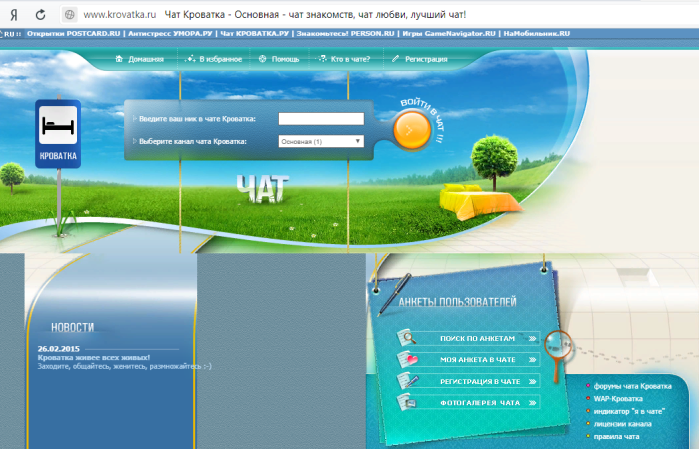Open форумы чата Кроватка link
The height and width of the screenshot is (449, 699).
(x=633, y=386)
